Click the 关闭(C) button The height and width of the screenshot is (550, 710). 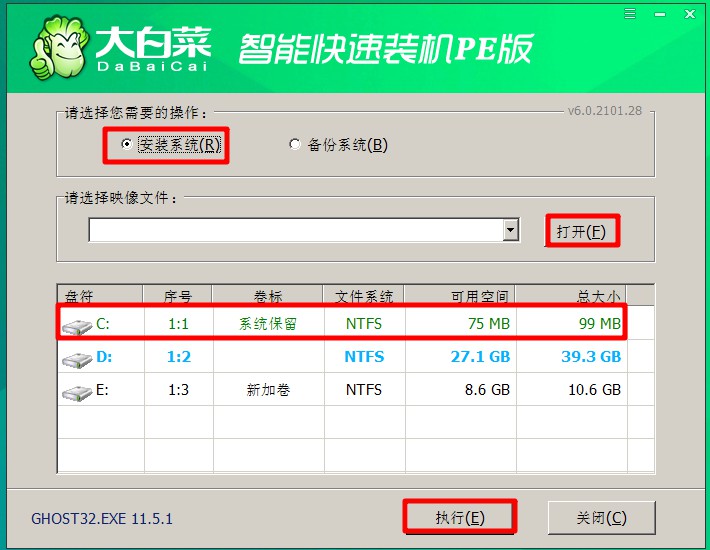602,517
